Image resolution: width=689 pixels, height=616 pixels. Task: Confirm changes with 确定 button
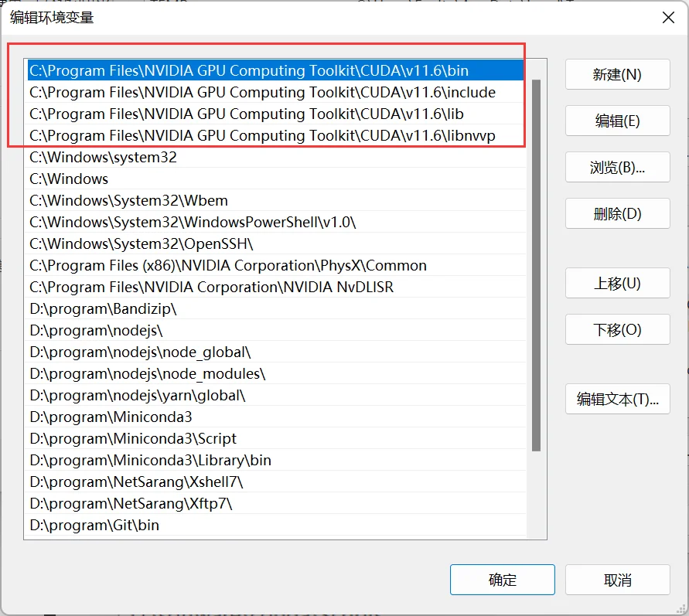point(502,580)
